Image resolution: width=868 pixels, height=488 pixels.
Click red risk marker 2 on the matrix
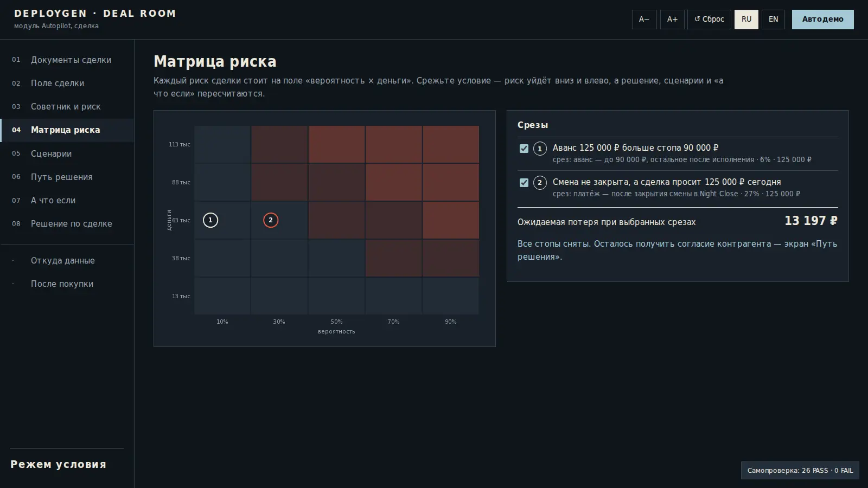271,220
